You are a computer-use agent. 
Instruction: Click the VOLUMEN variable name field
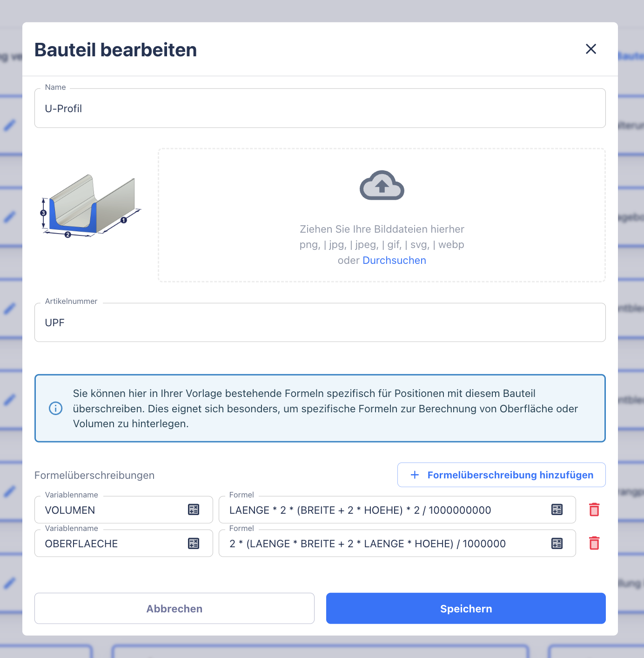[112, 510]
